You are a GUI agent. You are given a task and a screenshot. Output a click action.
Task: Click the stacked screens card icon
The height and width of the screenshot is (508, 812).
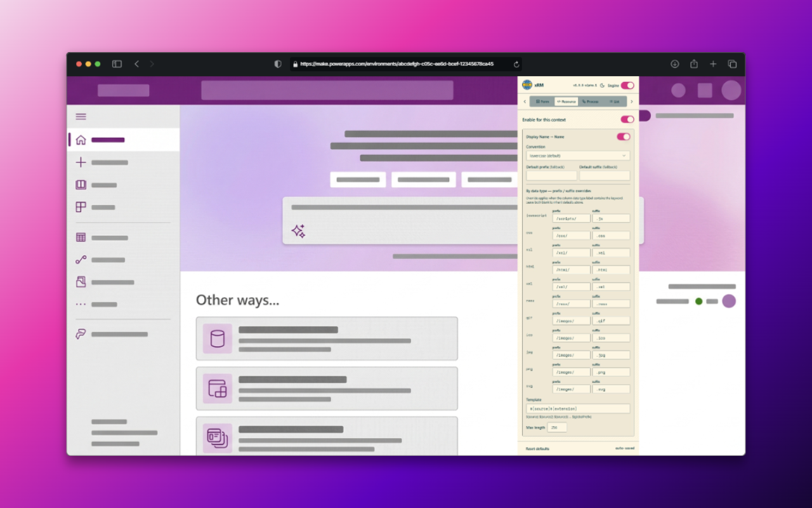point(218,438)
